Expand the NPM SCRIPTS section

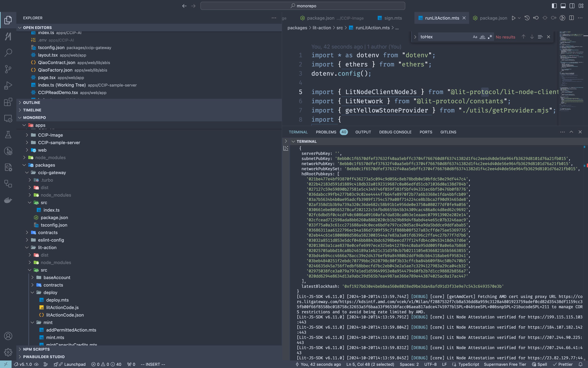tap(149, 349)
